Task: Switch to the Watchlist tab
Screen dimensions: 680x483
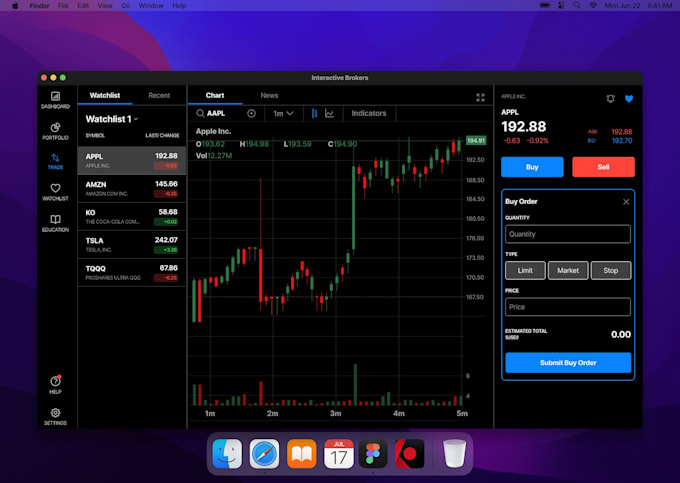Action: (x=105, y=95)
